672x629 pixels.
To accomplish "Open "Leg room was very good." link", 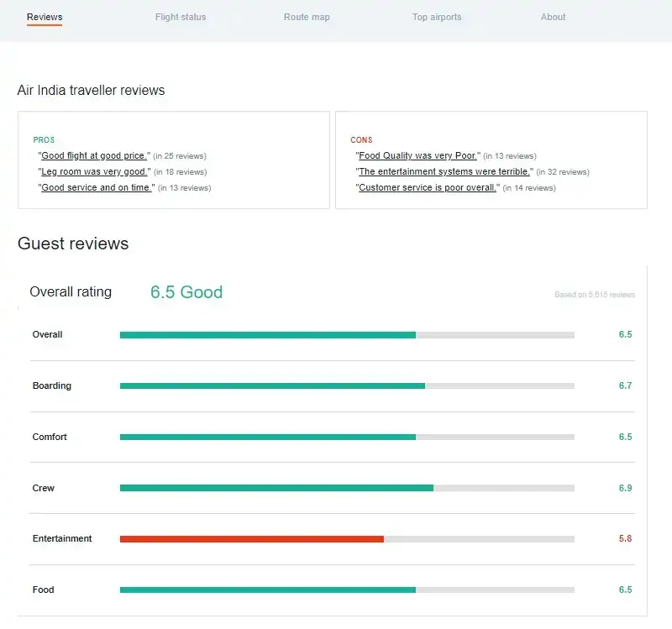I will click(96, 172).
